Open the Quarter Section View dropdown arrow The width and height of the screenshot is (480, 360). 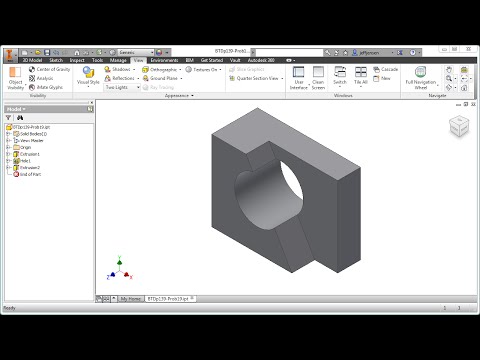282,79
